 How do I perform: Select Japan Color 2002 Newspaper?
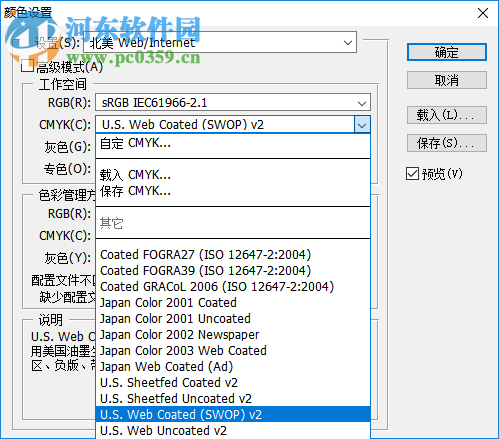[233, 335]
